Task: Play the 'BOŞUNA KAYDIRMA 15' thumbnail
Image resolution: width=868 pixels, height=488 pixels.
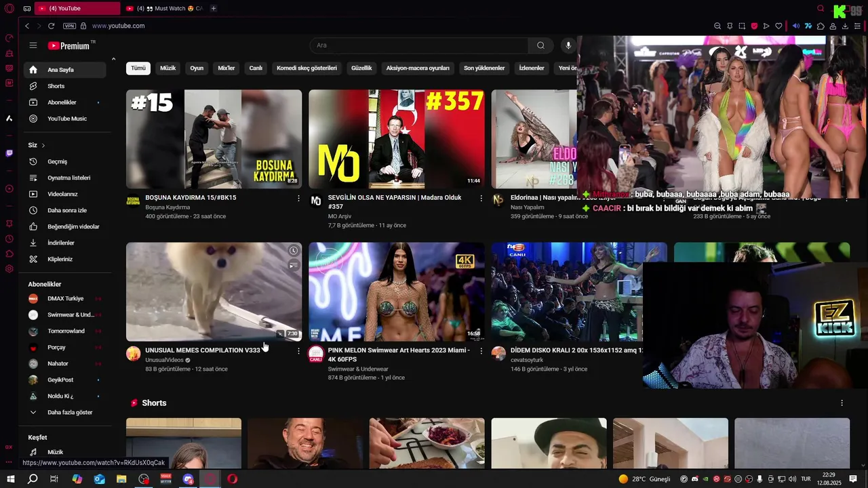Action: [214, 139]
